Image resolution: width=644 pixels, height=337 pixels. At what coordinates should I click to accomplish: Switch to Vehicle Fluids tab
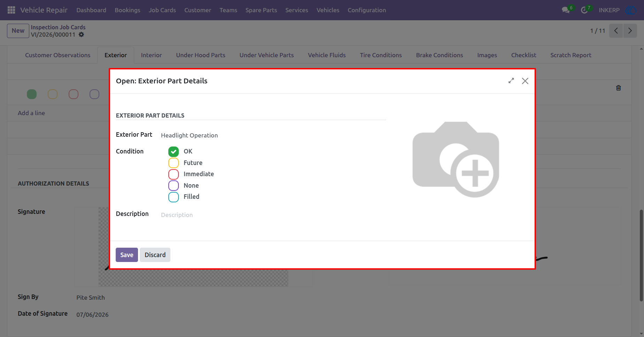click(x=327, y=55)
